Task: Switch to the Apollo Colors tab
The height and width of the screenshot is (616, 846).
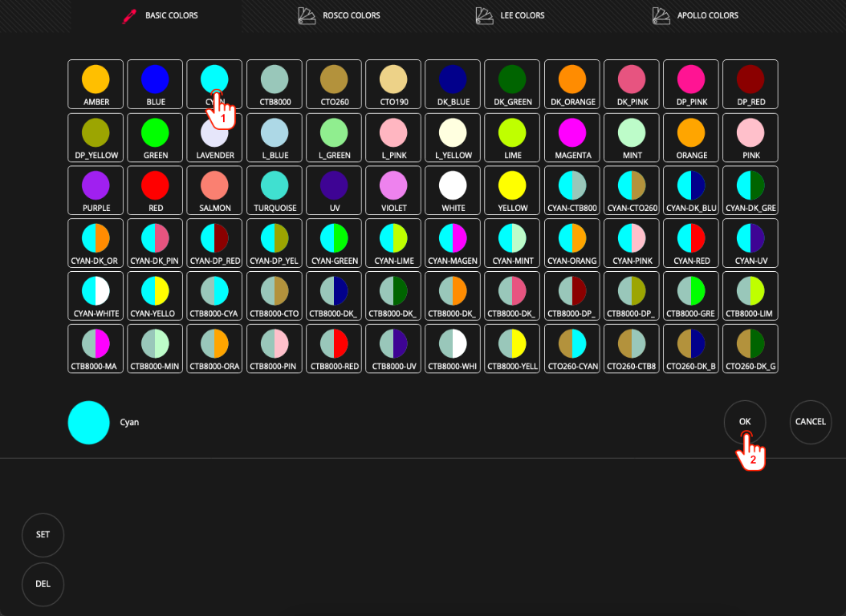Action: pyautogui.click(x=695, y=15)
